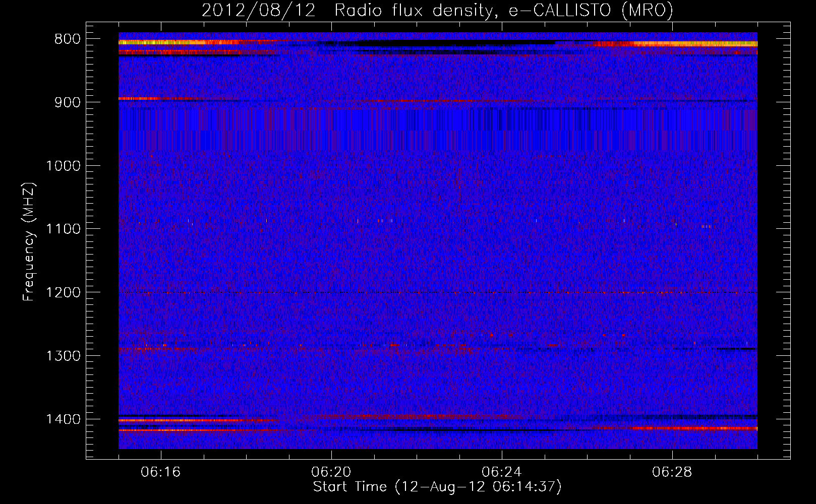Click the 1100 frequency tick label

(x=64, y=229)
